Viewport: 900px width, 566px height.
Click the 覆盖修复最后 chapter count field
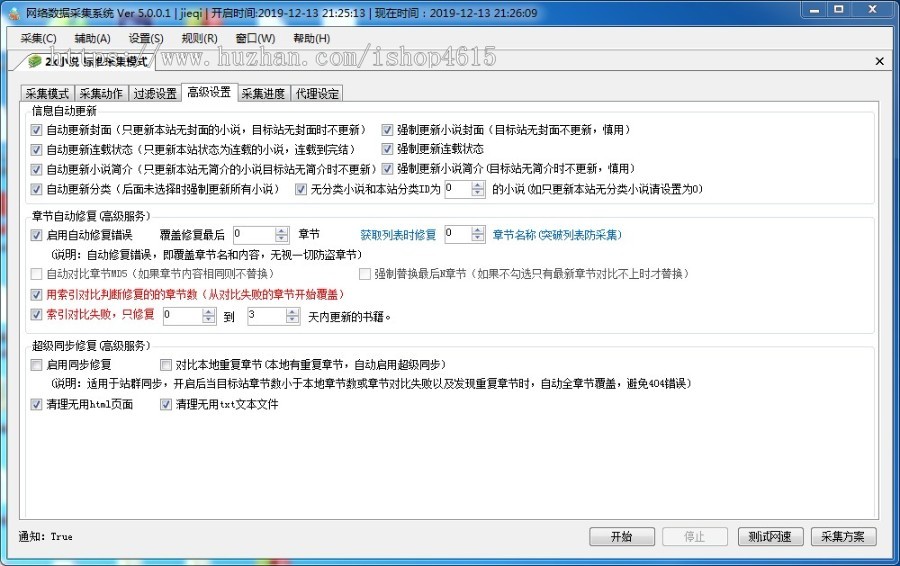[x=254, y=234]
